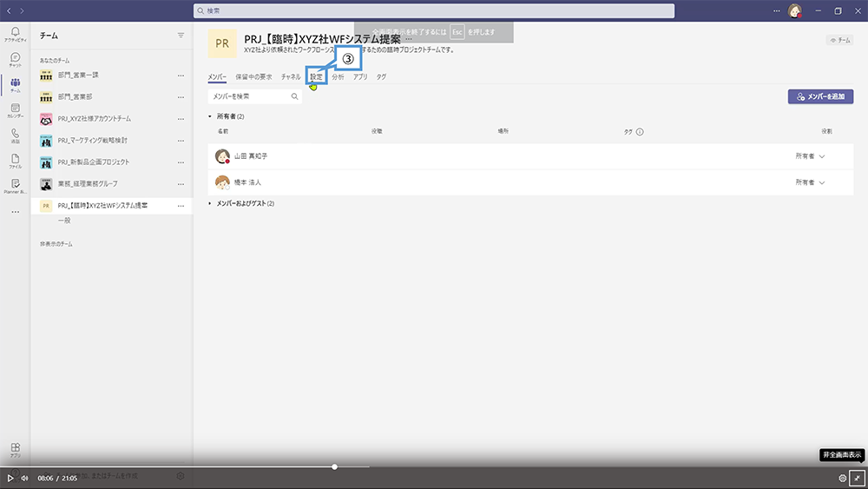Show more apps ellipsis in left rail
This screenshot has height=489, width=868.
point(15,212)
